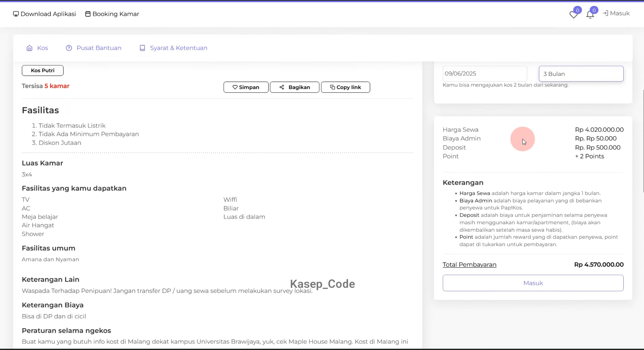
Task: Go to the Kos tab
Action: [37, 48]
